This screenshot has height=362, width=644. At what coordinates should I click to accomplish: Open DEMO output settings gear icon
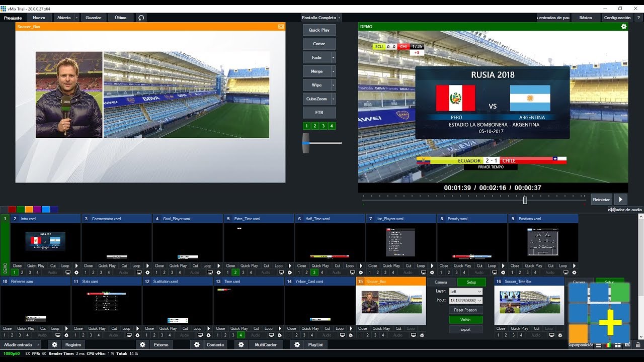[624, 26]
